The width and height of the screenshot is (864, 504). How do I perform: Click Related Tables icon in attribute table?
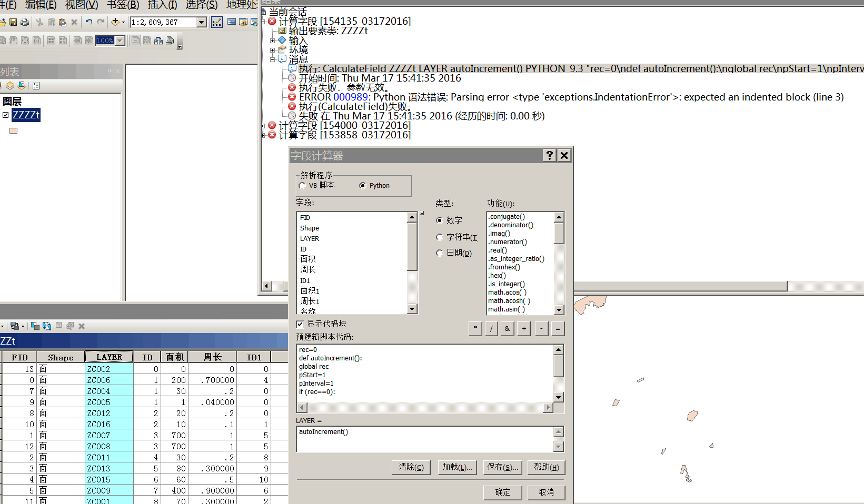15,326
